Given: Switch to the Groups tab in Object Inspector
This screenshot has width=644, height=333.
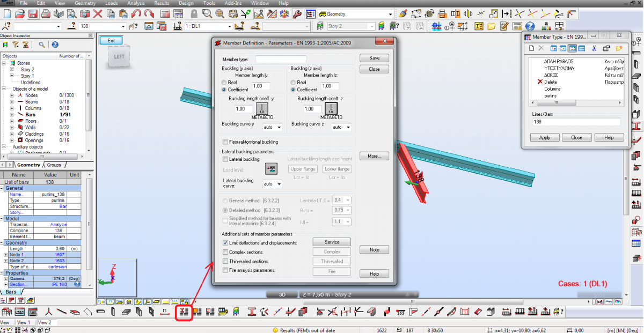Looking at the screenshot, I should pos(54,165).
